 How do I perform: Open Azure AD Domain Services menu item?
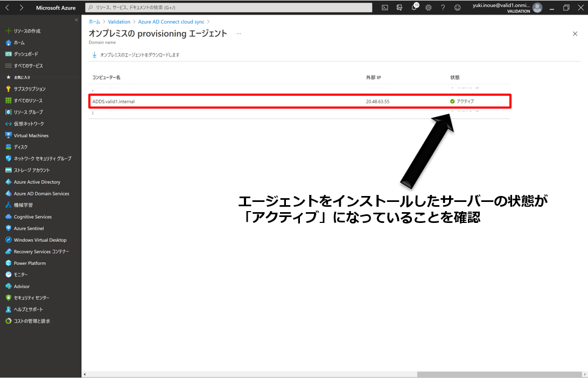(x=40, y=193)
